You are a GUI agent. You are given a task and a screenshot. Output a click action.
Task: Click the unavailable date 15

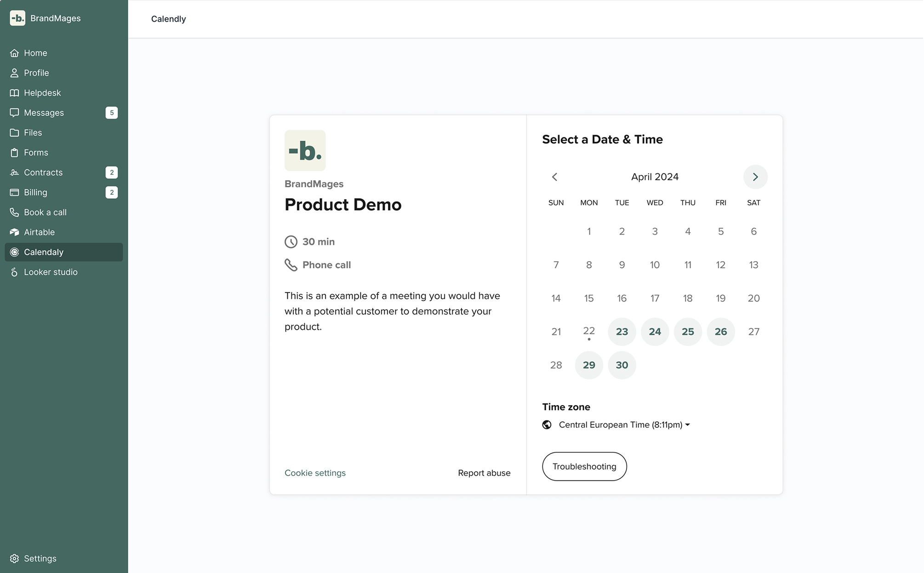click(589, 298)
